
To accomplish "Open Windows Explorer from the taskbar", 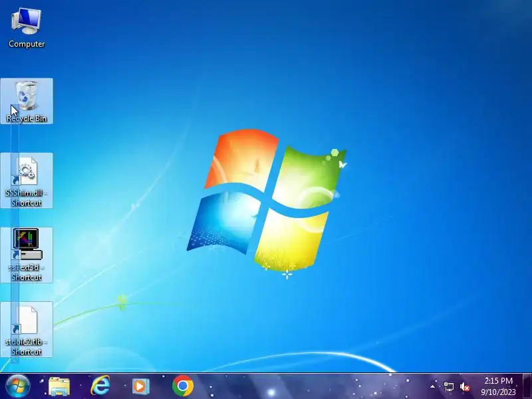I will coord(59,386).
